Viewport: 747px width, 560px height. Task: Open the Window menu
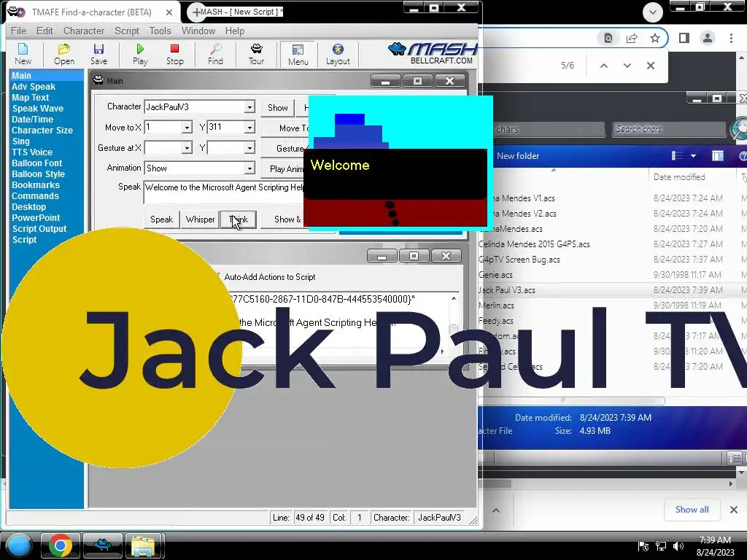click(x=198, y=31)
